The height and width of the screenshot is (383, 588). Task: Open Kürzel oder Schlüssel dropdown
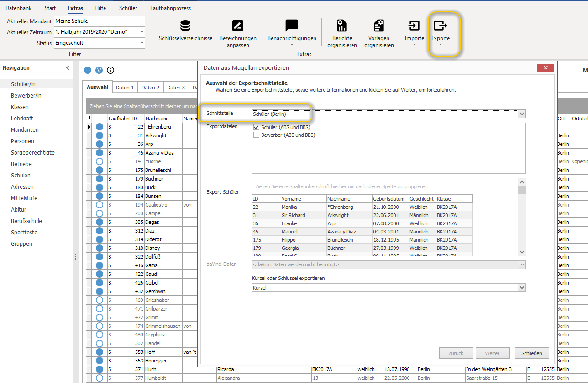coord(522,288)
